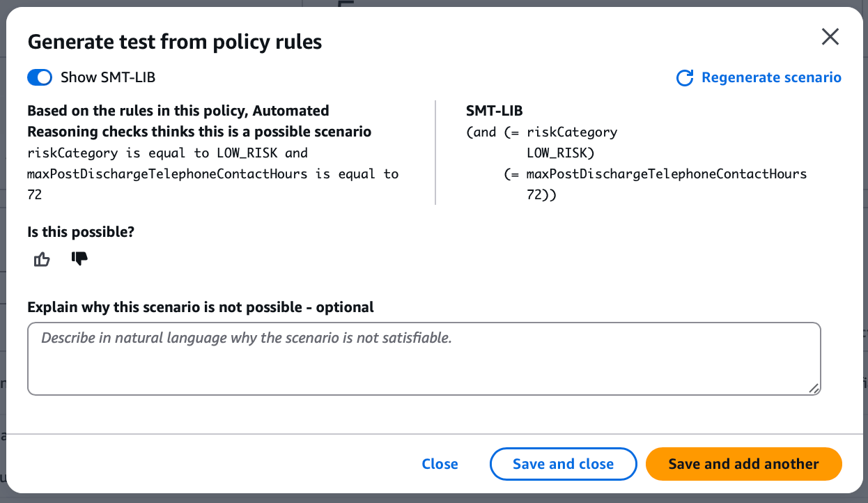Close the dialog with the X icon
The width and height of the screenshot is (868, 503).
(830, 37)
